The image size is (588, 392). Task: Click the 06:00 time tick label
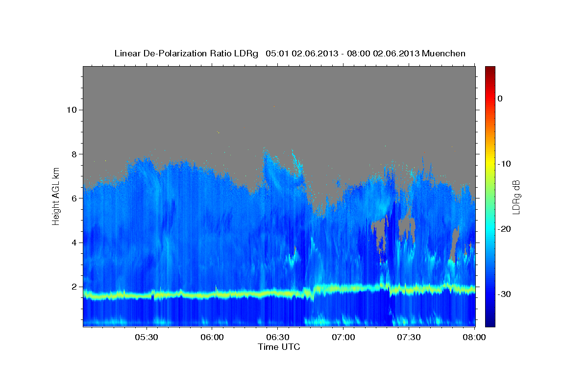(212, 338)
